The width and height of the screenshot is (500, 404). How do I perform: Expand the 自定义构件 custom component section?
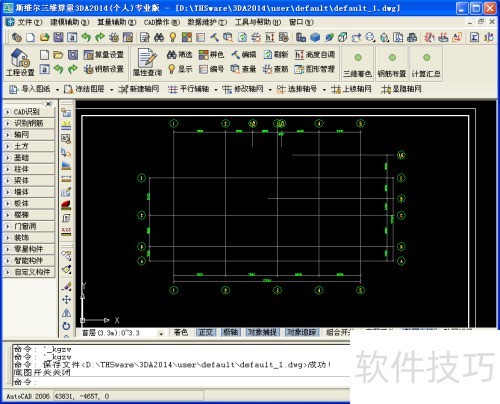(x=29, y=272)
